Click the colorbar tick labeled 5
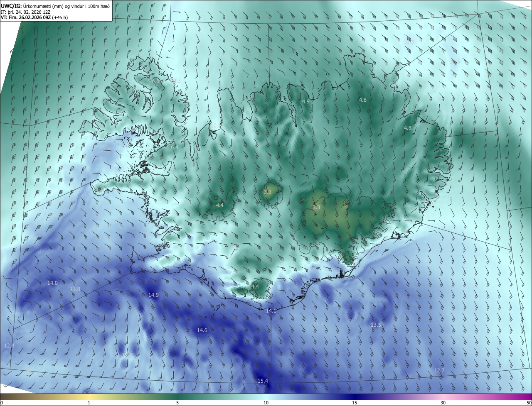532x406 pixels. click(x=177, y=403)
